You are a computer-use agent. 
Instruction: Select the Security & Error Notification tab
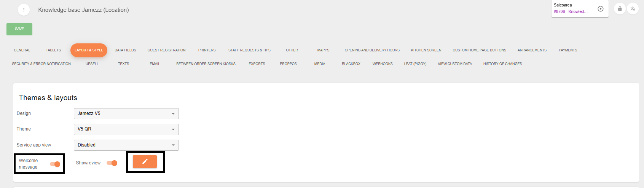pyautogui.click(x=41, y=64)
